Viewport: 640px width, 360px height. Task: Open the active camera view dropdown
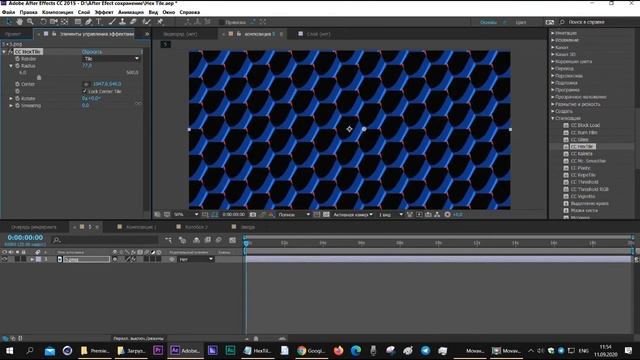tap(353, 215)
